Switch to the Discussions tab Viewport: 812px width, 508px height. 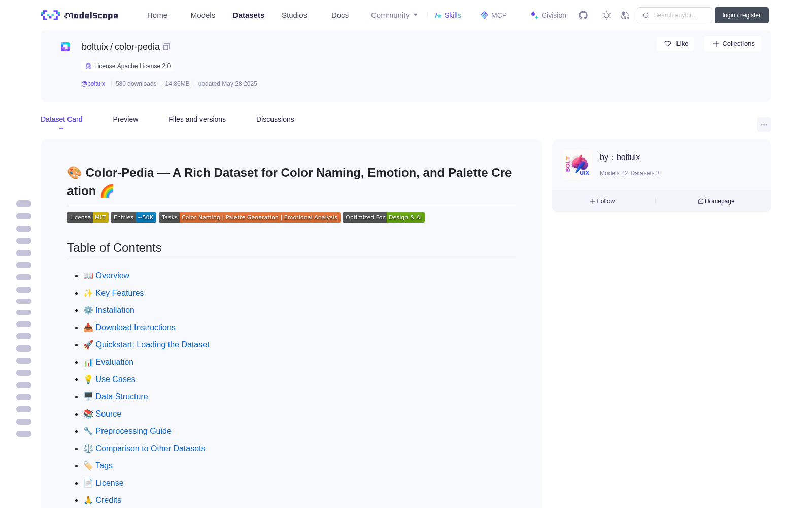[275, 119]
